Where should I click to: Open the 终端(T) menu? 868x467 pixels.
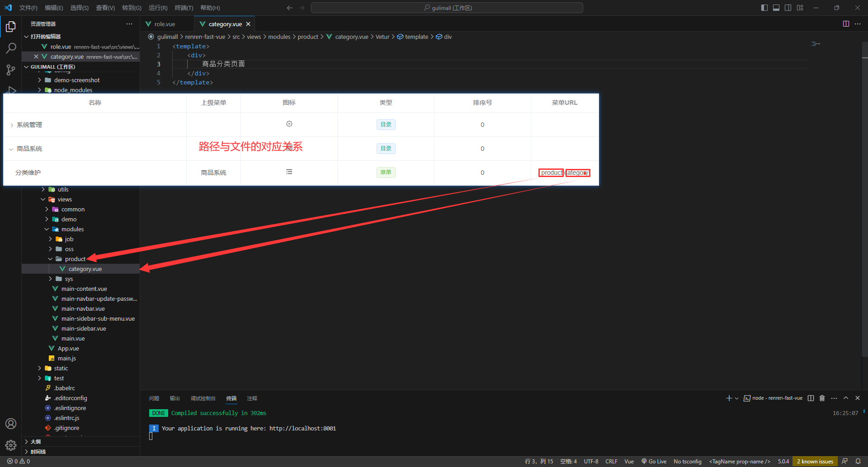[184, 8]
